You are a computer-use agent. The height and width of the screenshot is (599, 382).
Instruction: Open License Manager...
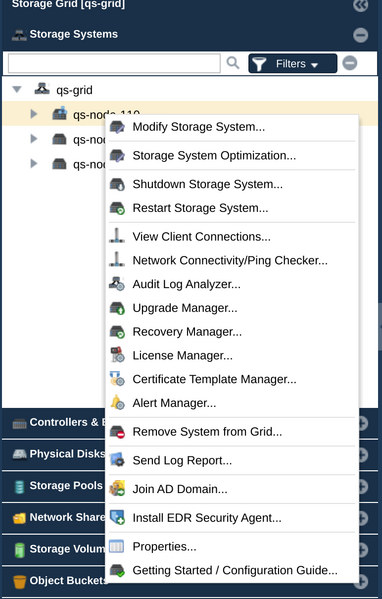point(182,355)
